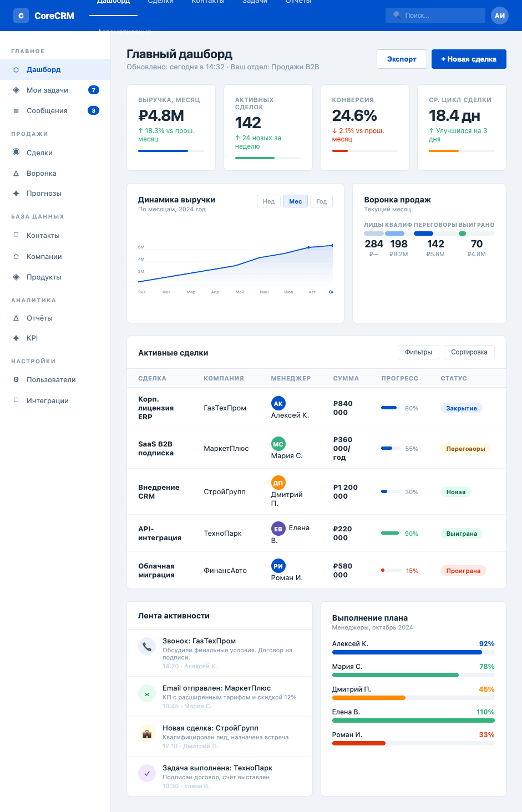Viewport: 522px width, 812px height.
Task: Click the АК manager avatar
Action: (x=278, y=404)
